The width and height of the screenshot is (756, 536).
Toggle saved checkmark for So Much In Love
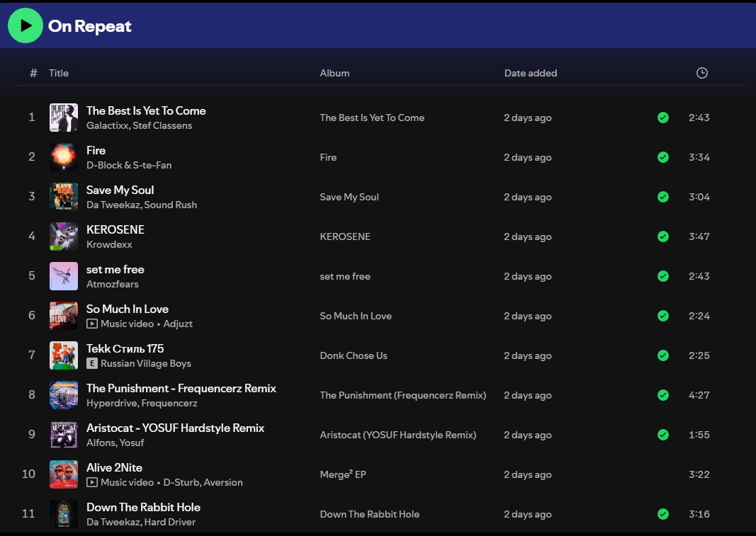click(663, 316)
